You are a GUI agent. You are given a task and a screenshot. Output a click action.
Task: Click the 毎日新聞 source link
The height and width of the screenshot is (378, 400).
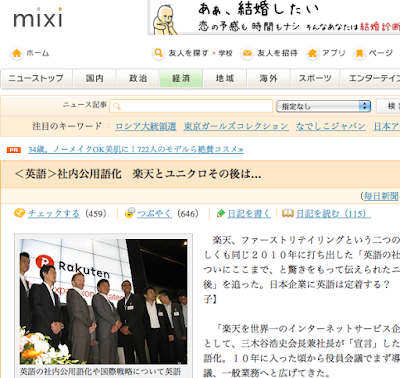381,196
